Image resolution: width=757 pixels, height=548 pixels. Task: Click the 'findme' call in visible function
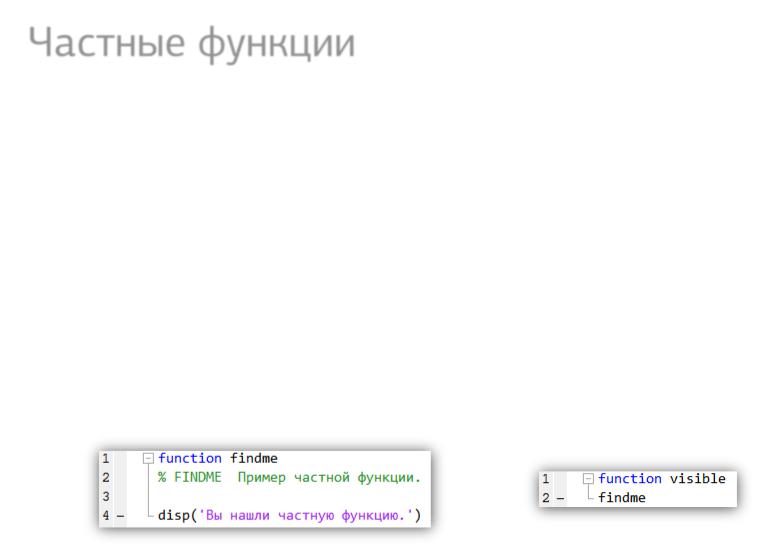coord(622,498)
